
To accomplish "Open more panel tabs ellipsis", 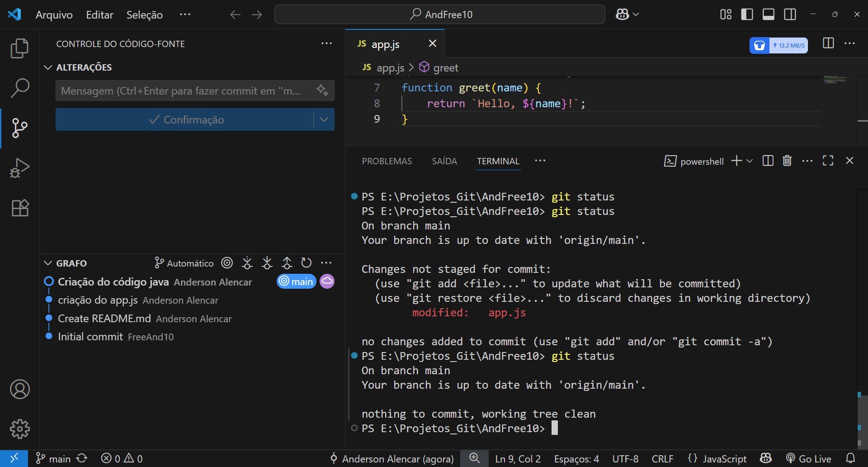I will click(540, 161).
